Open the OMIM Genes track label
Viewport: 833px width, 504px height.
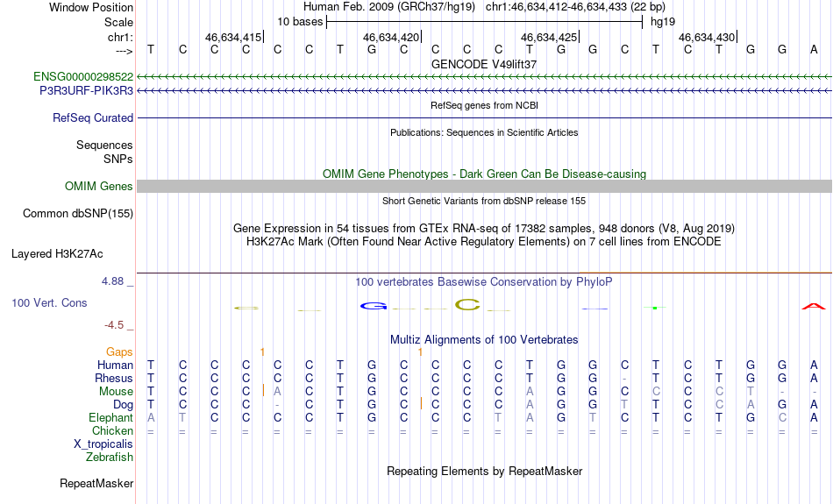pyautogui.click(x=98, y=186)
